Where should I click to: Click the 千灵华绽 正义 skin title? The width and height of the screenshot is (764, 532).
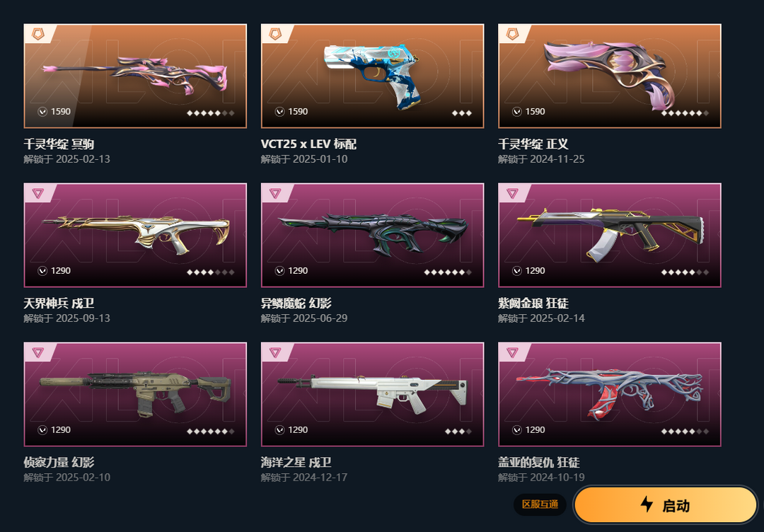[x=533, y=144]
